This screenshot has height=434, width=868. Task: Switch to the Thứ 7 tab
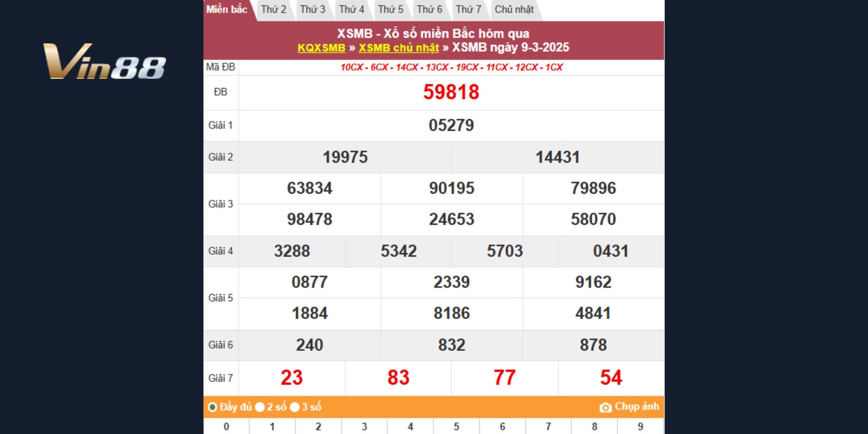click(468, 10)
